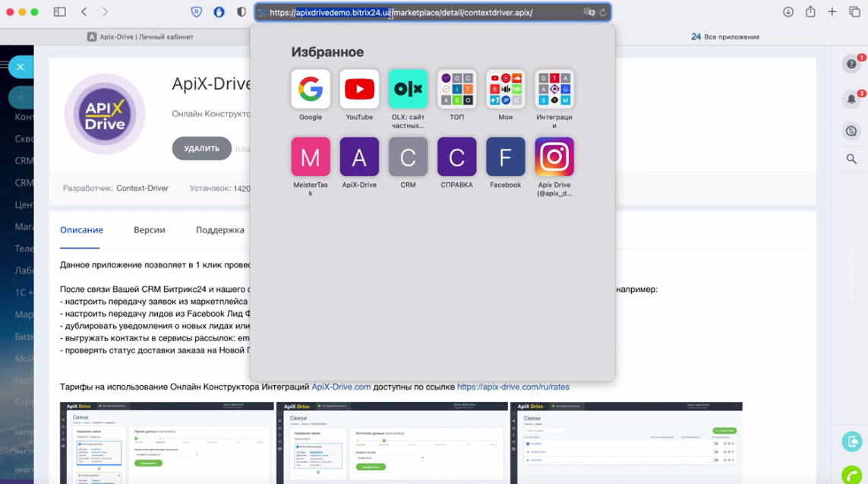Viewport: 868px width, 484px height.
Task: Click in the URL address bar
Action: (x=433, y=12)
